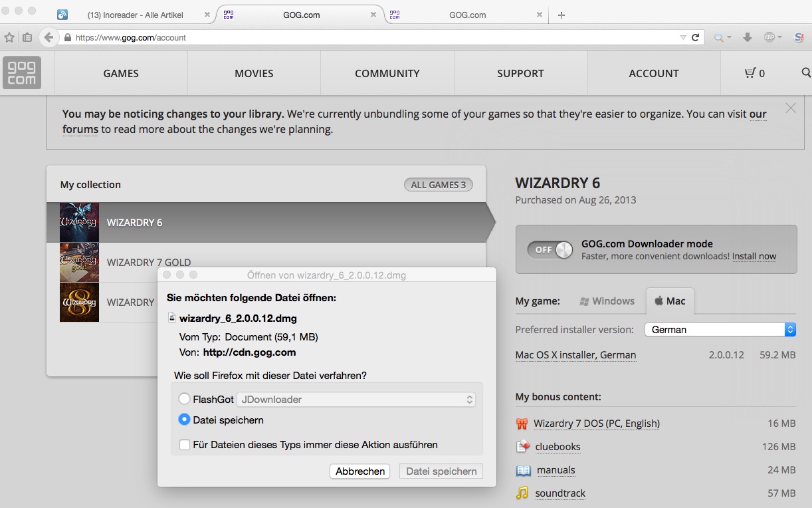The width and height of the screenshot is (812, 508).
Task: Open the shopping cart icon
Action: coord(750,73)
